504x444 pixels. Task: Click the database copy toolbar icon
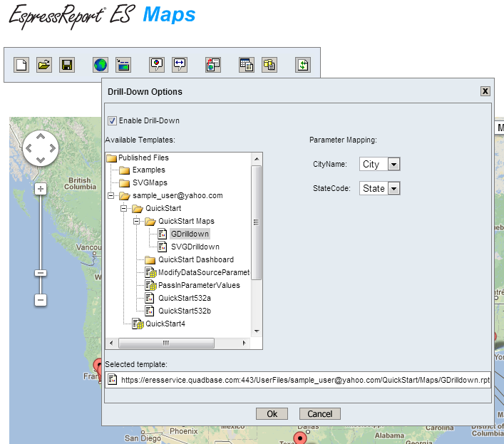coord(269,65)
